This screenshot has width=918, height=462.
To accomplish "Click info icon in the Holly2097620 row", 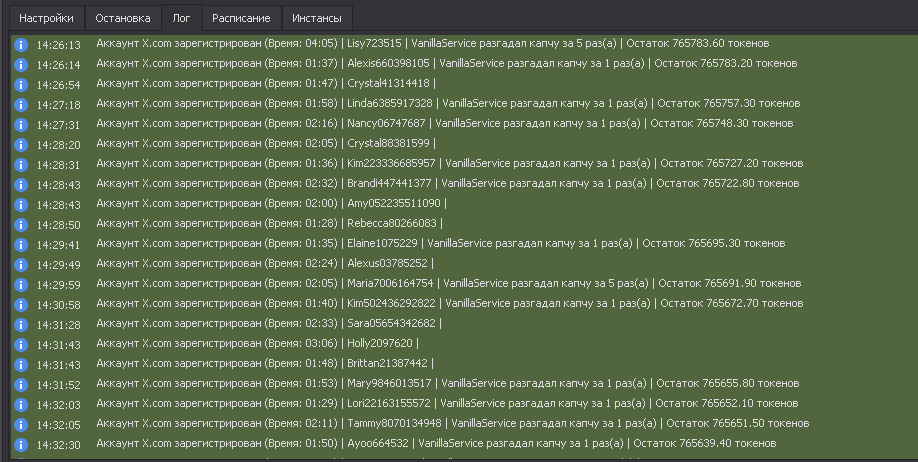I will point(21,345).
